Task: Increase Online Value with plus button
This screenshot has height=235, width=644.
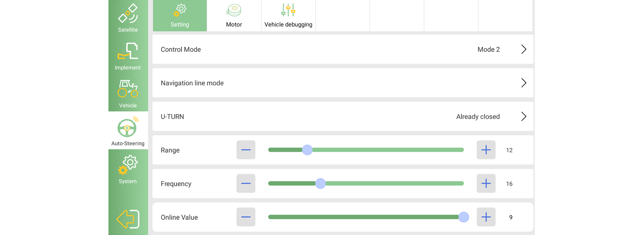Action: [x=486, y=217]
